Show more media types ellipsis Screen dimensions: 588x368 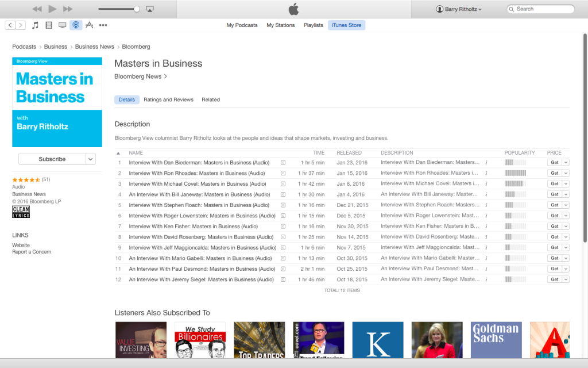coord(103,25)
